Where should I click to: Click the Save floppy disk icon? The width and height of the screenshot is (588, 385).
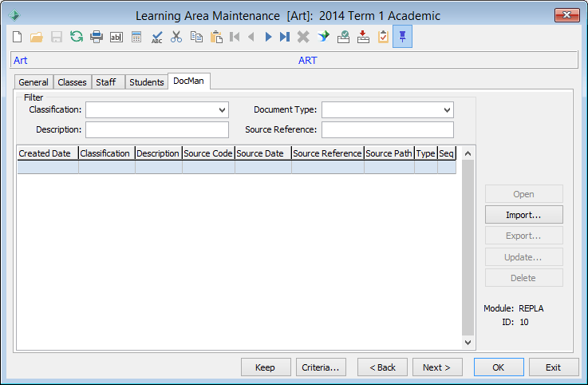(x=57, y=37)
